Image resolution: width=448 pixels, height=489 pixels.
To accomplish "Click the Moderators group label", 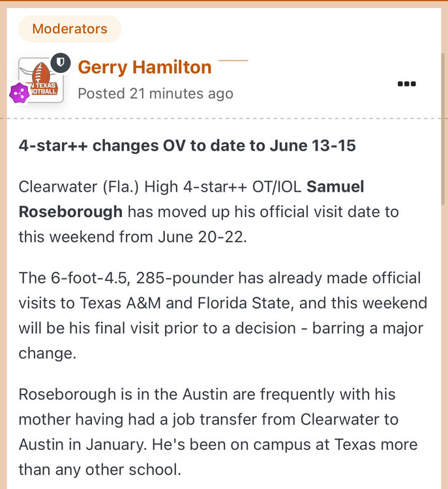I will click(70, 29).
